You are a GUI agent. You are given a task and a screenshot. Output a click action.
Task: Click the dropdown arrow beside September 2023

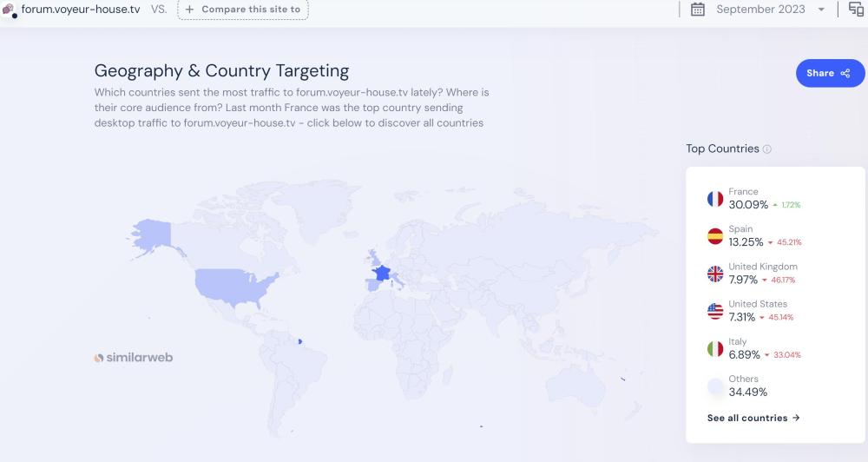click(821, 10)
